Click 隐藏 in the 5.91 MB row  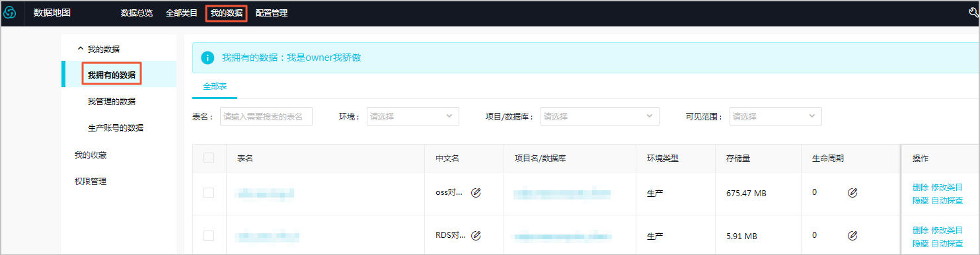pos(921,243)
